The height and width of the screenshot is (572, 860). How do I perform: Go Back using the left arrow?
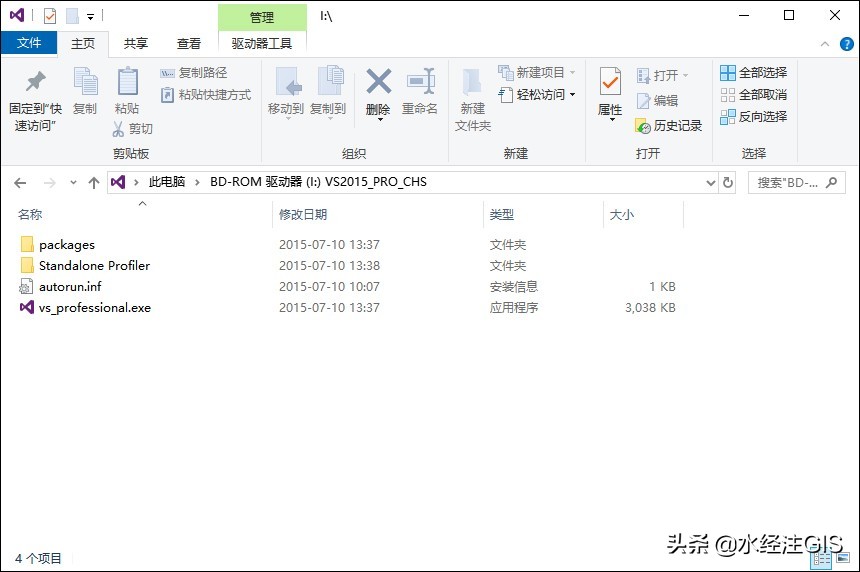[20, 183]
